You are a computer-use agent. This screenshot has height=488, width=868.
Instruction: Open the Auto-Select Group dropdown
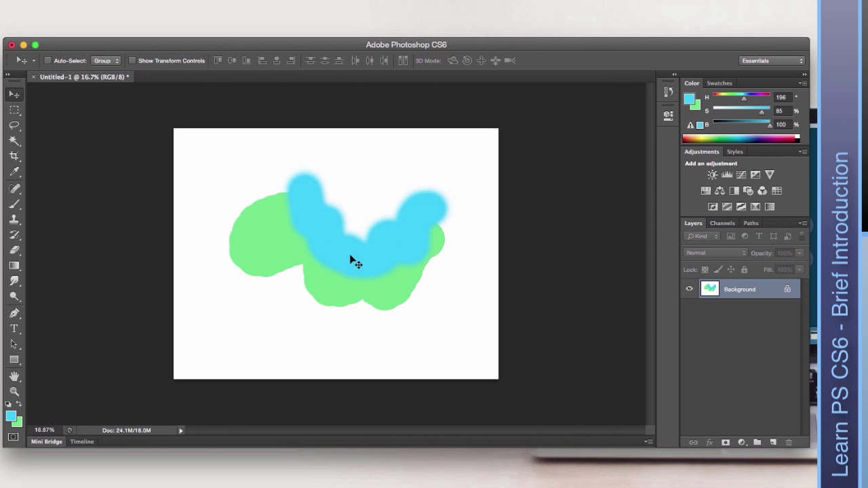[106, 60]
